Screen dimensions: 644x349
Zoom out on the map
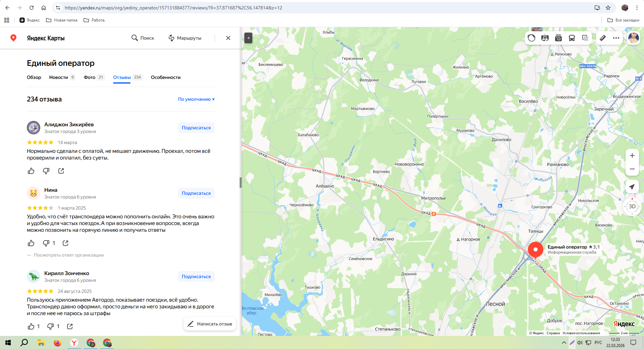pyautogui.click(x=632, y=169)
